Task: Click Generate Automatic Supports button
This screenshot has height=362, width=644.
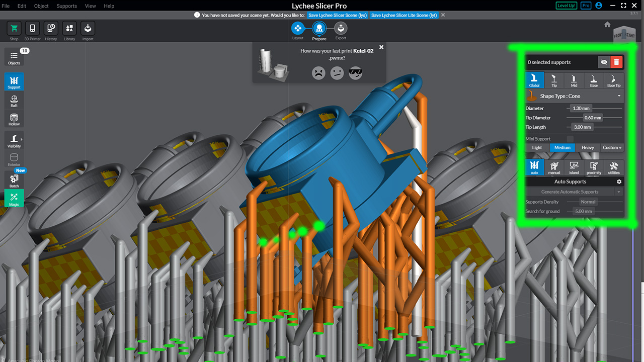Action: click(570, 192)
